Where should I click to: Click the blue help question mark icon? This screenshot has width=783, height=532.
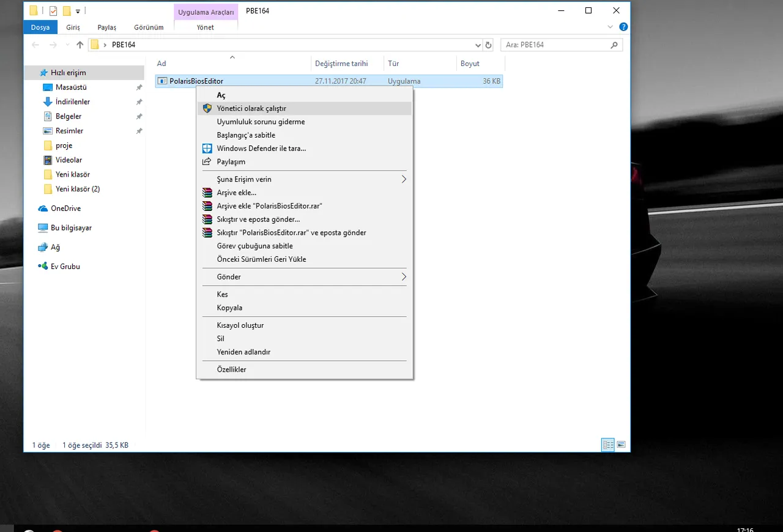tap(623, 27)
